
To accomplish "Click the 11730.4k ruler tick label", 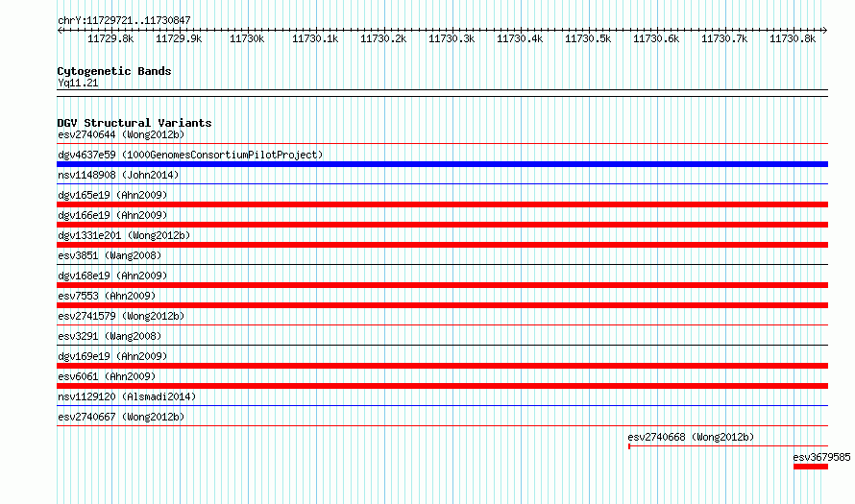I will [520, 38].
